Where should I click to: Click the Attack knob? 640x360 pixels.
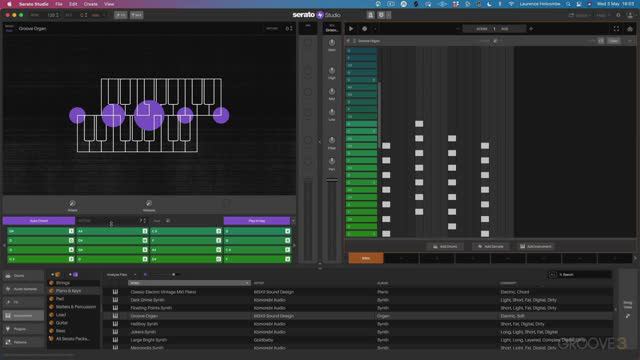pos(72,203)
